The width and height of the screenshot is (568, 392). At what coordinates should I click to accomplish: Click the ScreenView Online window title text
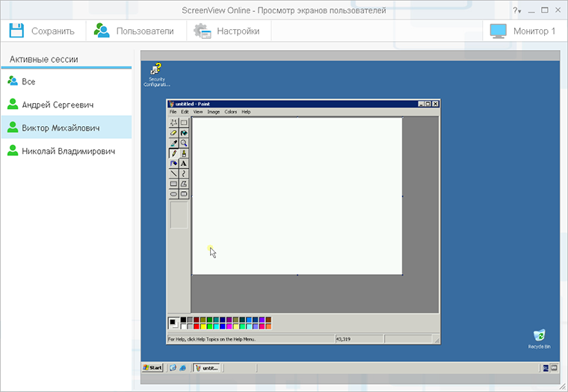coord(284,10)
